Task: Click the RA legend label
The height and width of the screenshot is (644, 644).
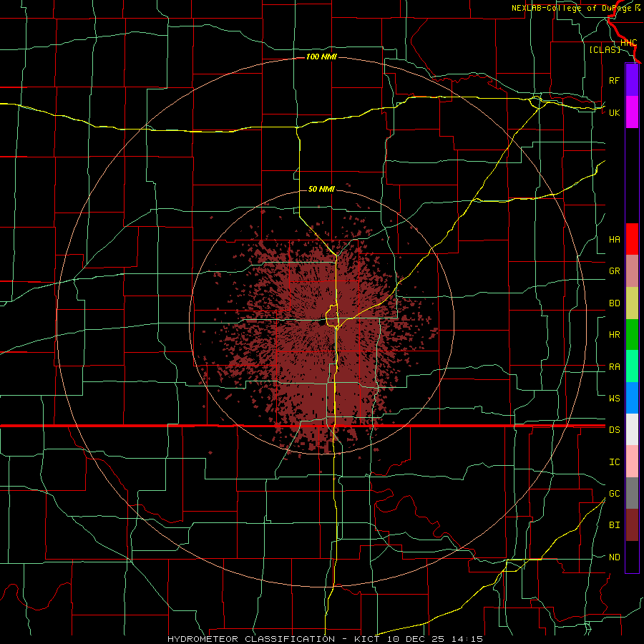Action: (614, 367)
